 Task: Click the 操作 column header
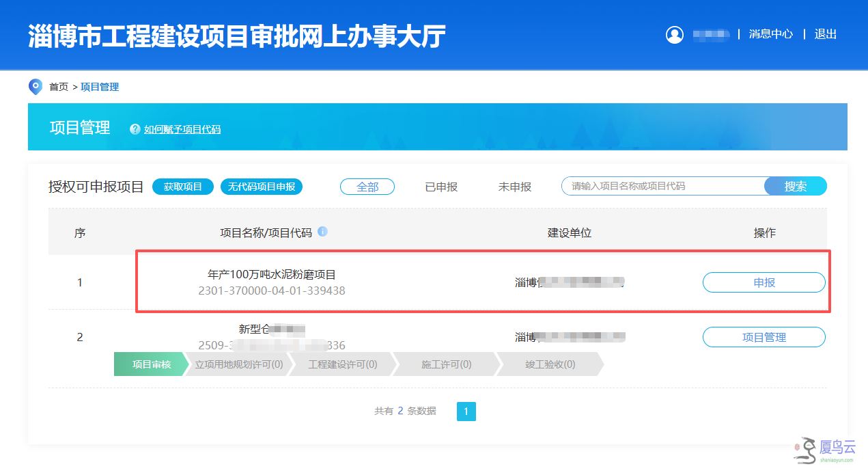[764, 233]
